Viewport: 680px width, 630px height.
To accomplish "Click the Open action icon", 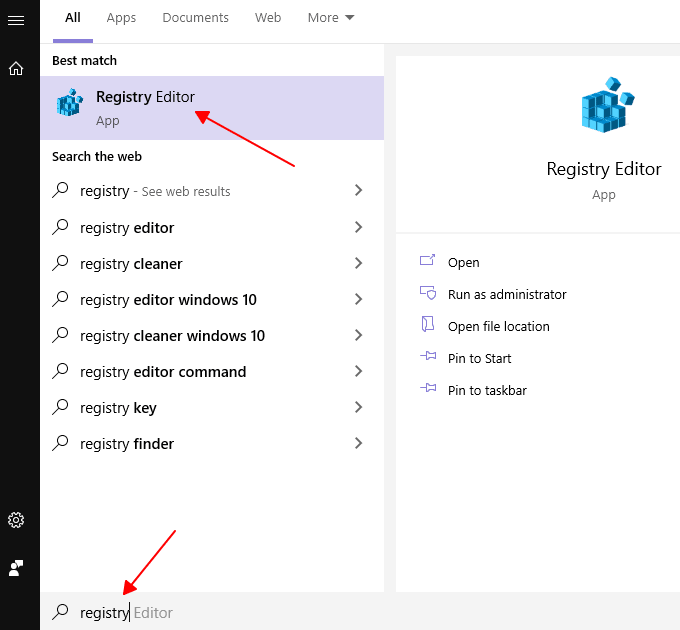I will coord(427,260).
